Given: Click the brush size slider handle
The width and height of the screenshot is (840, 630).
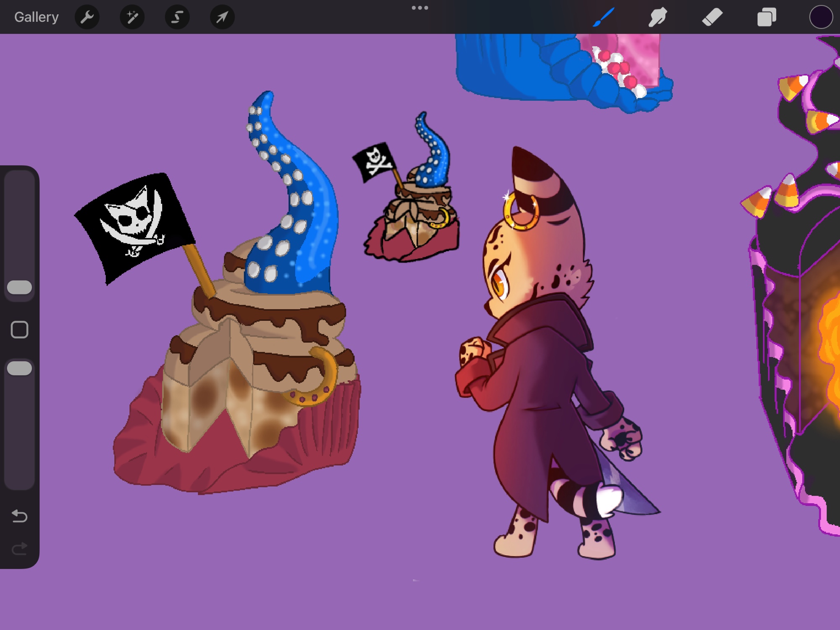Looking at the screenshot, I should pyautogui.click(x=20, y=287).
